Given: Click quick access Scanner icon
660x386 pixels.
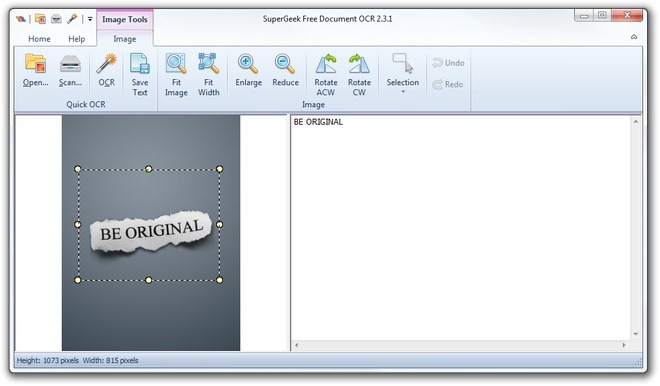Looking at the screenshot, I should coord(56,19).
